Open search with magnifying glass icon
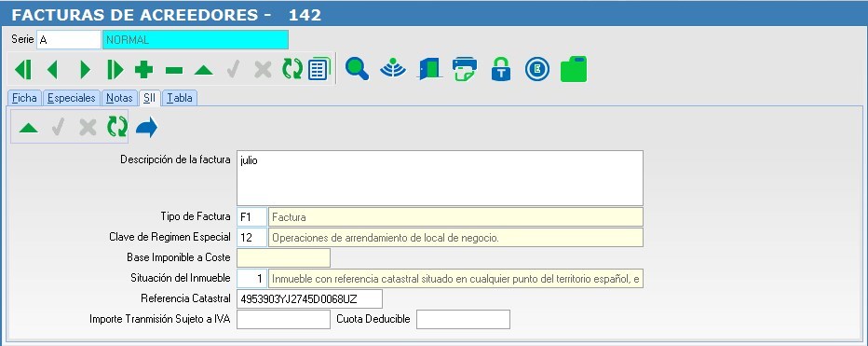The height and width of the screenshot is (346, 868). click(357, 69)
